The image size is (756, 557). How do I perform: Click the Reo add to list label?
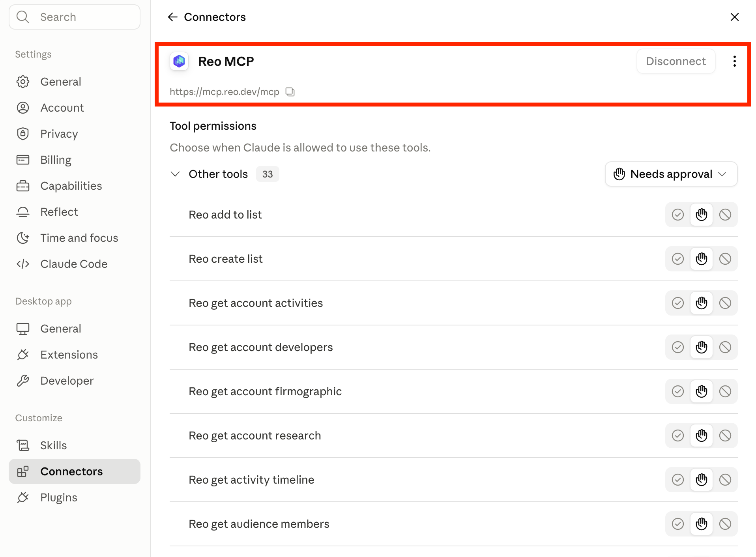click(225, 215)
